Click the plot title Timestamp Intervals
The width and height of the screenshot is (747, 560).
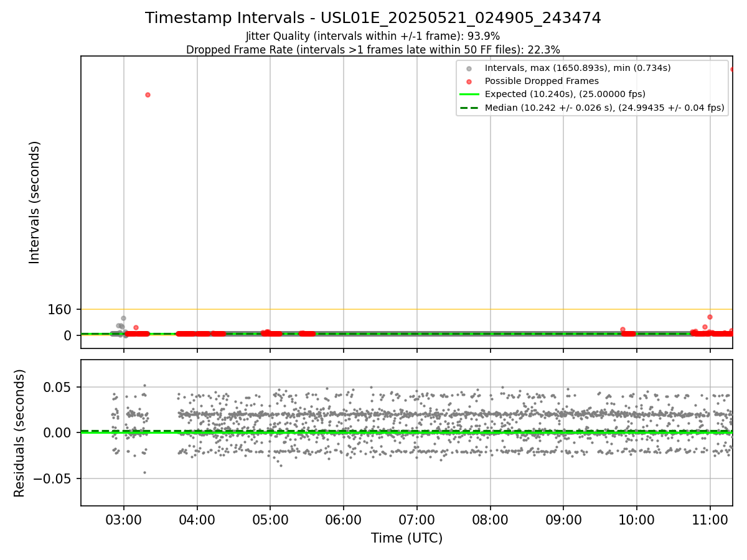click(x=373, y=18)
